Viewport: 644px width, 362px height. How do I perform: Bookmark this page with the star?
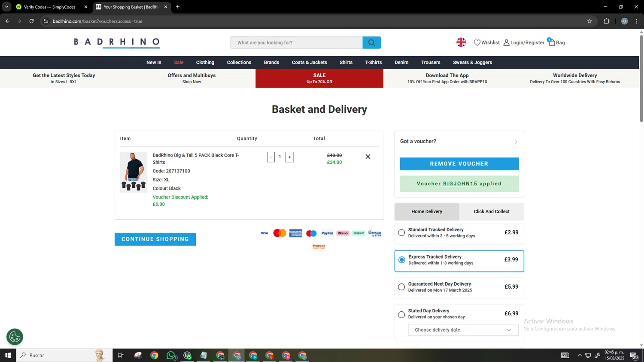point(589,21)
